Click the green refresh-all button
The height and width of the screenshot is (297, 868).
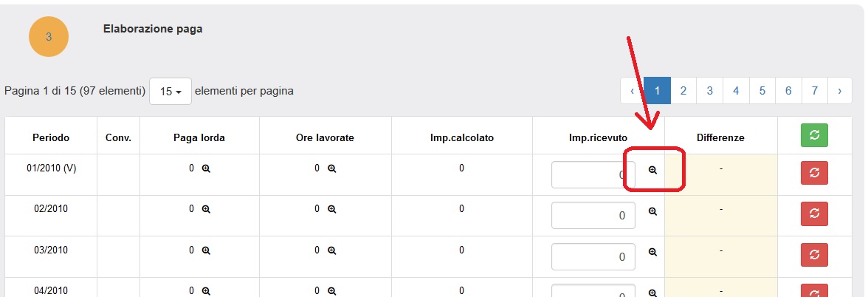(x=814, y=135)
